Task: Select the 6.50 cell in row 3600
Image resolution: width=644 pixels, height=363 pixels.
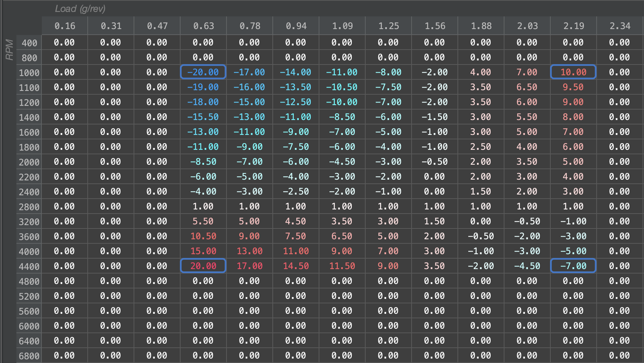Action: (x=342, y=236)
